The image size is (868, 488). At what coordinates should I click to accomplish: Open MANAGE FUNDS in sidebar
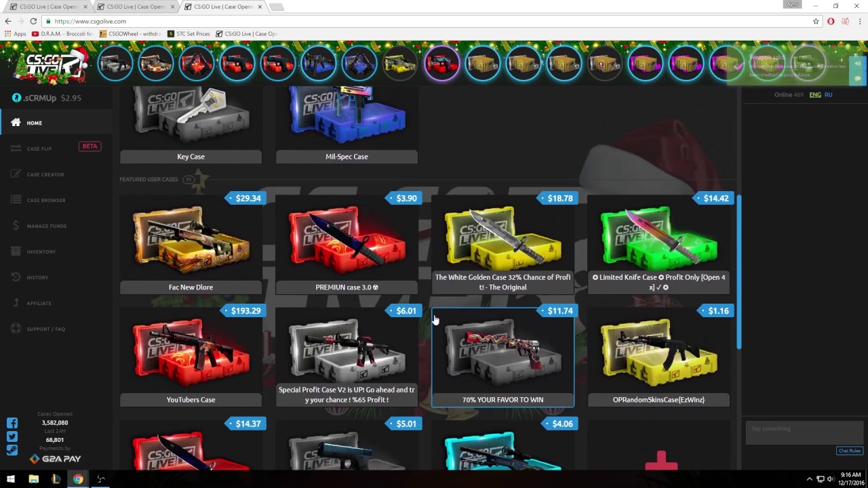[56, 226]
